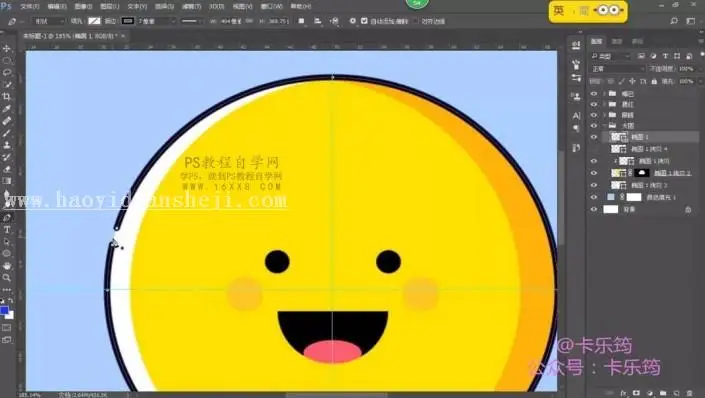The width and height of the screenshot is (705, 398).
Task: Hide the 嘴巴 group
Action: point(594,94)
